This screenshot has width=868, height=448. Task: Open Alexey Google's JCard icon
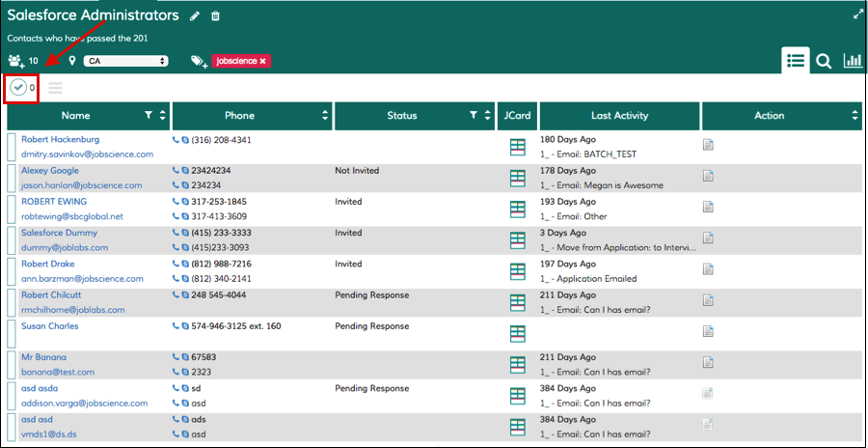click(x=518, y=178)
